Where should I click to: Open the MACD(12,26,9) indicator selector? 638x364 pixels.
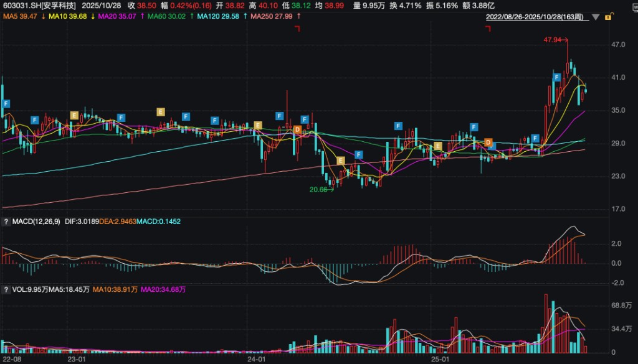pyautogui.click(x=36, y=222)
